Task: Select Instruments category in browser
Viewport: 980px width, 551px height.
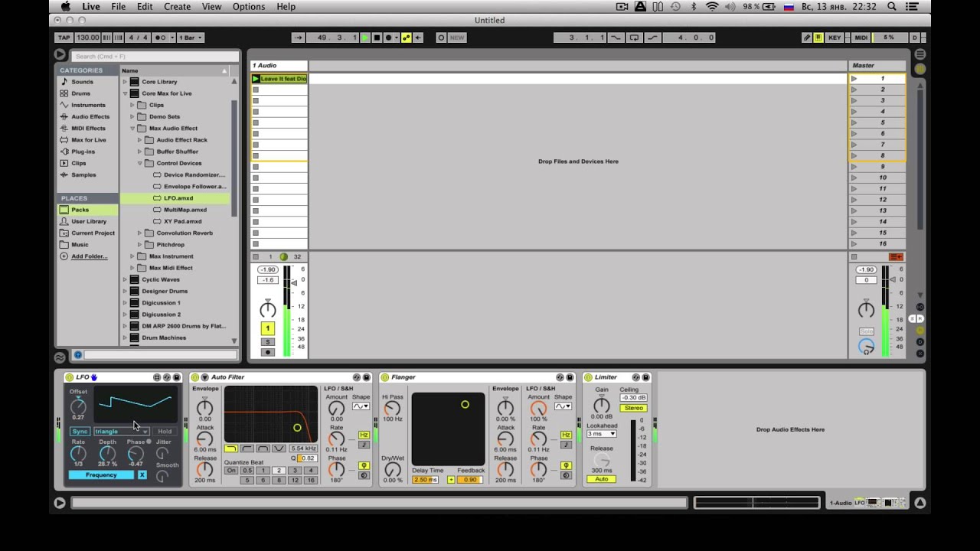Action: click(x=88, y=105)
